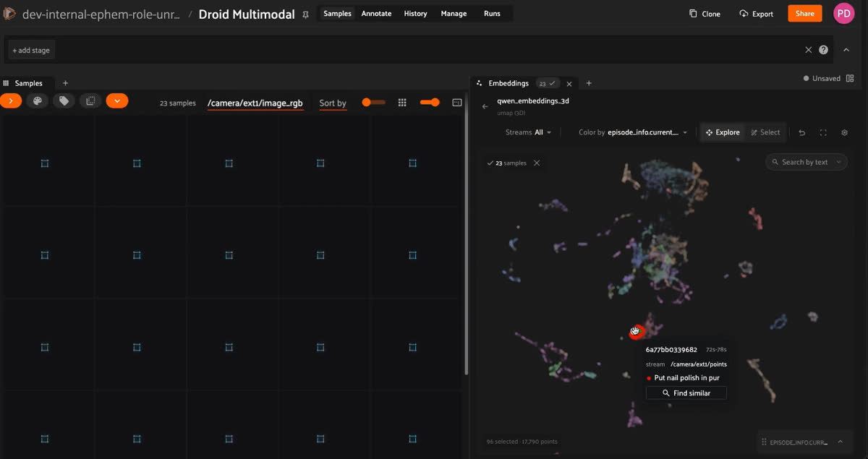Viewport: 868px width, 459px height.
Task: Toggle the switch right of the grid icon
Action: click(x=430, y=103)
